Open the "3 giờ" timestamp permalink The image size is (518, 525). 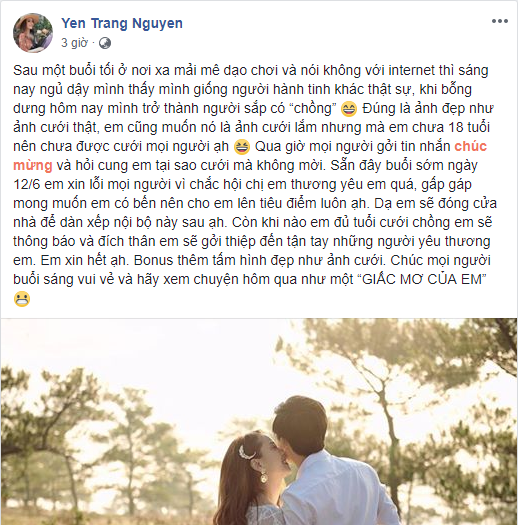point(74,43)
